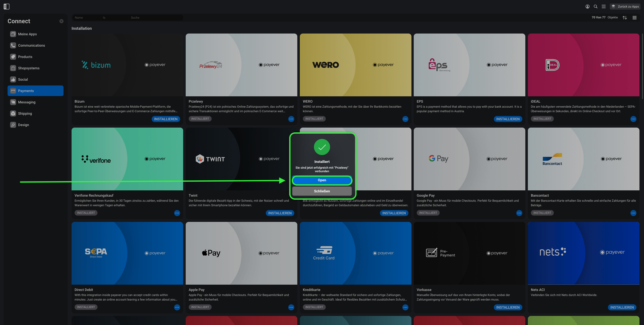Click Zurück zu Apps button
Image resolution: width=644 pixels, height=325 pixels.
[625, 7]
